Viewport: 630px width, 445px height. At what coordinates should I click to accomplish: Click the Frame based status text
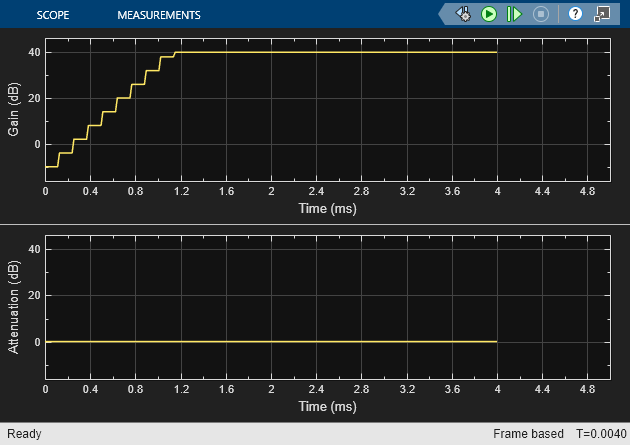point(528,434)
